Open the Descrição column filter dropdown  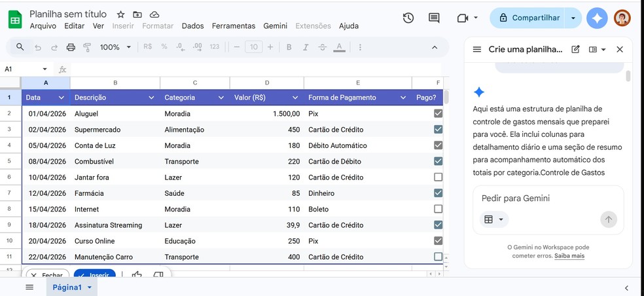point(151,98)
